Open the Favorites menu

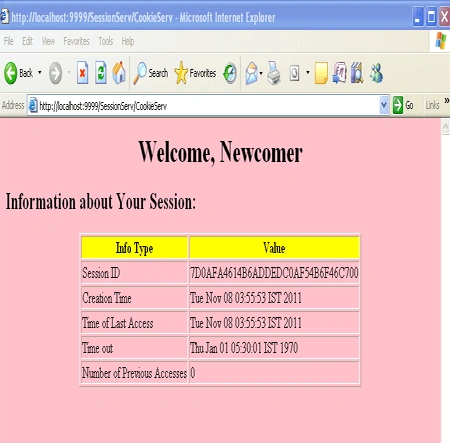(76, 41)
